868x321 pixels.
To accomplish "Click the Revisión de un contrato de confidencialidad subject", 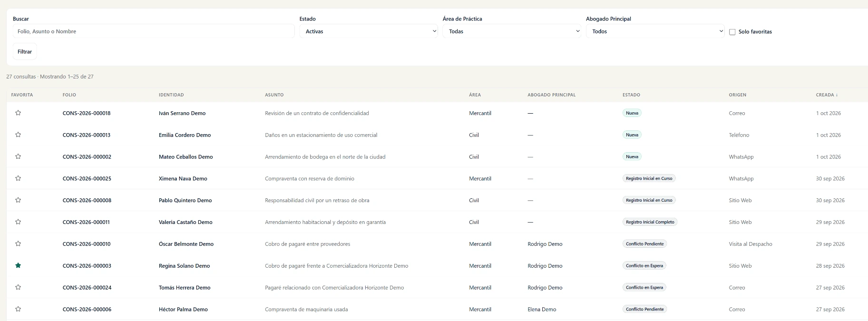I will 317,113.
